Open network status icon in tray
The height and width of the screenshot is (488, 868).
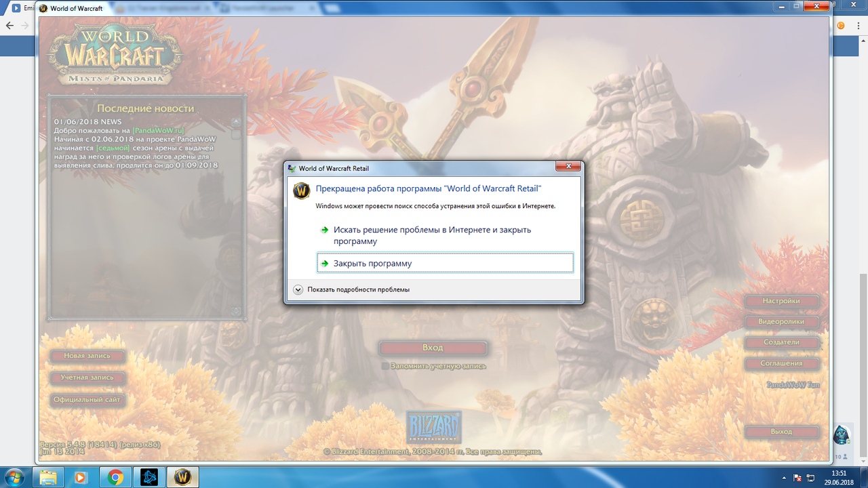tap(810, 478)
